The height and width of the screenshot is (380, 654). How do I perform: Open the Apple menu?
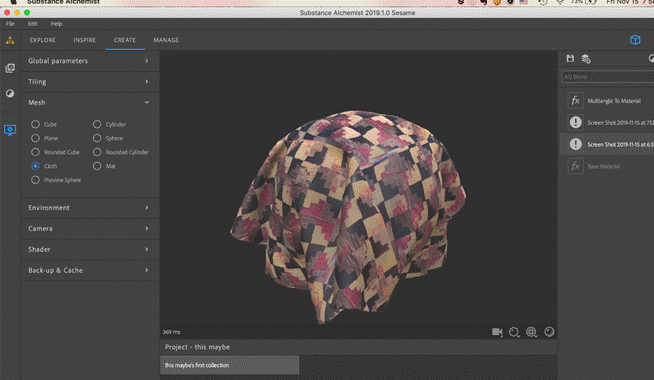tap(13, 2)
